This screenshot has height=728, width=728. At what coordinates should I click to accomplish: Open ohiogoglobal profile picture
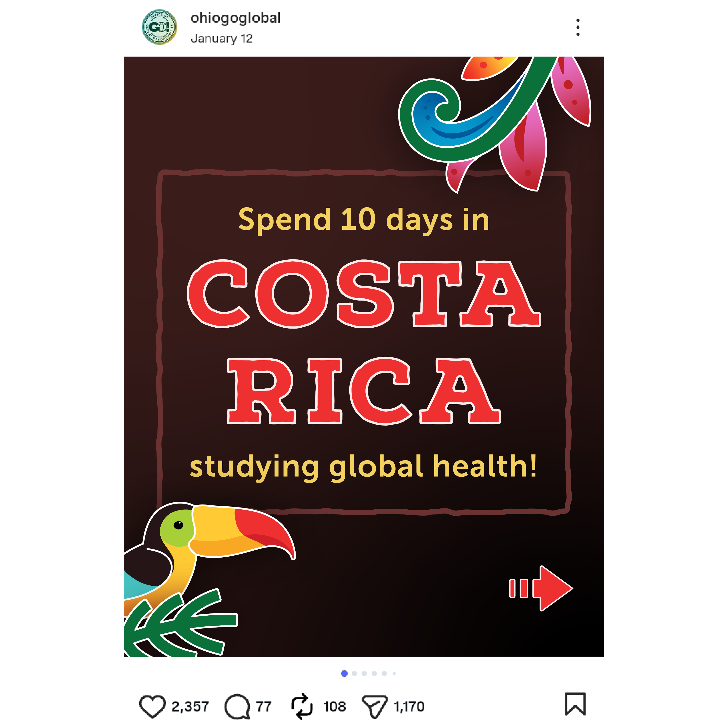pyautogui.click(x=159, y=27)
